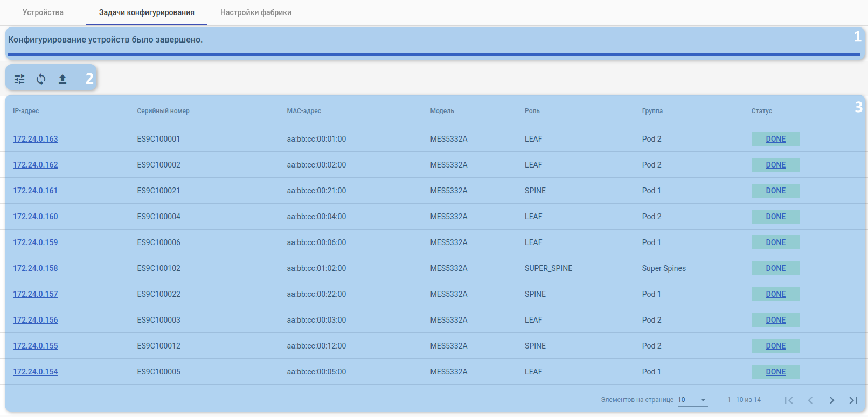The image size is (868, 417).
Task: Open the Настройки фабрики tab
Action: 256,12
